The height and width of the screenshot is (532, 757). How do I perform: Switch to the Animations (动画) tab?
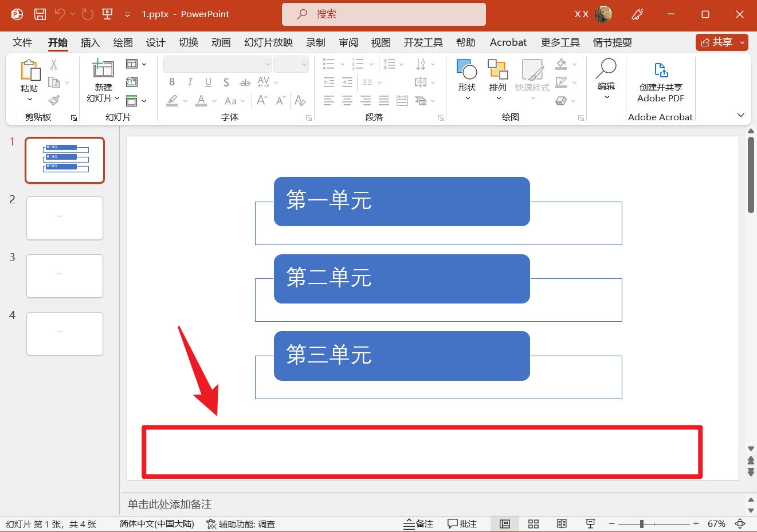[x=221, y=42]
